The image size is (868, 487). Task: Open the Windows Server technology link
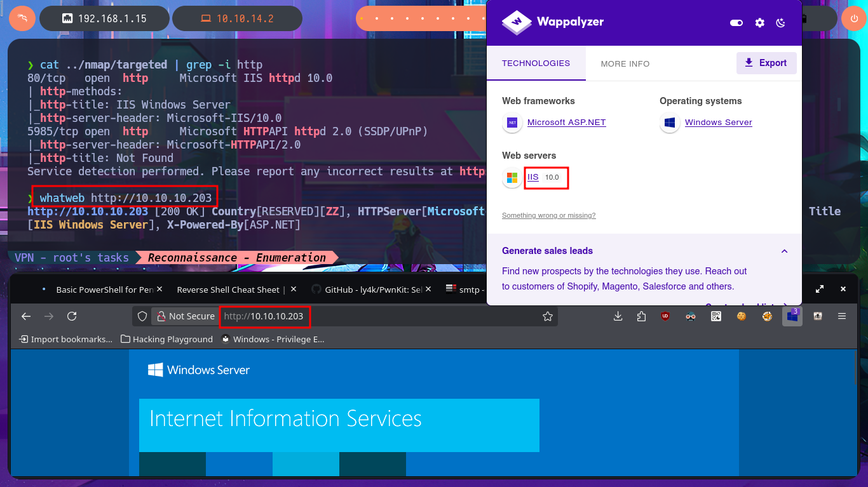click(x=718, y=123)
